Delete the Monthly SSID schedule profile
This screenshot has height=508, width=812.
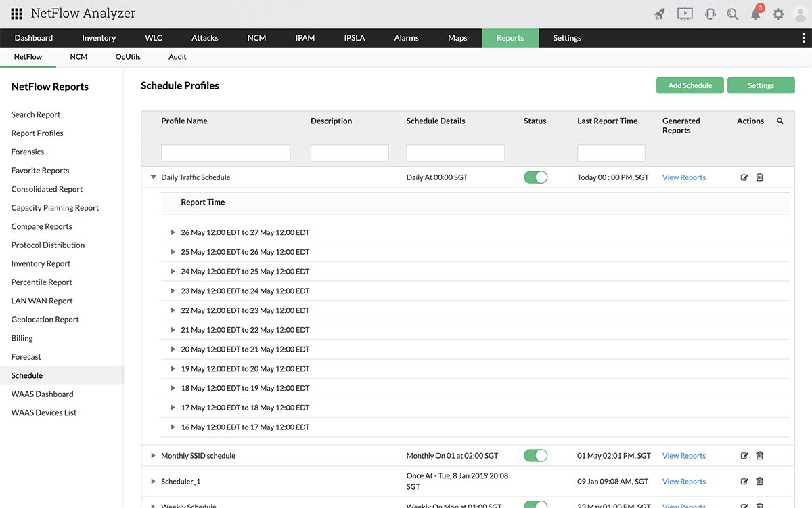[x=759, y=456]
